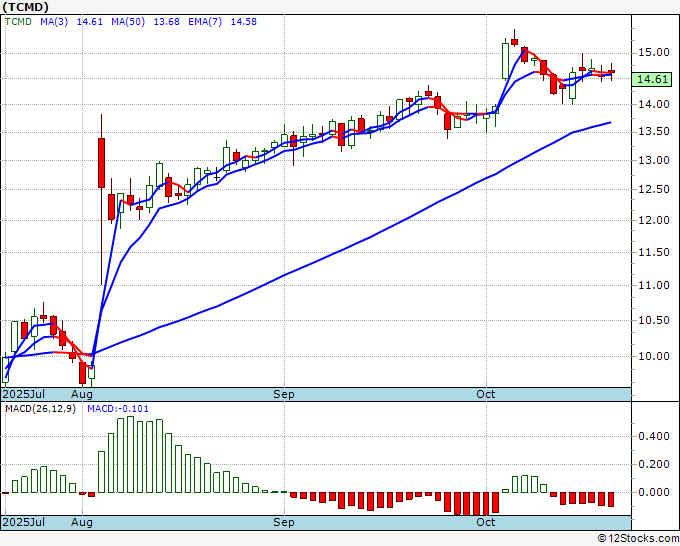The height and width of the screenshot is (546, 680).
Task: Click Sep on the price chart axis
Action: point(284,395)
